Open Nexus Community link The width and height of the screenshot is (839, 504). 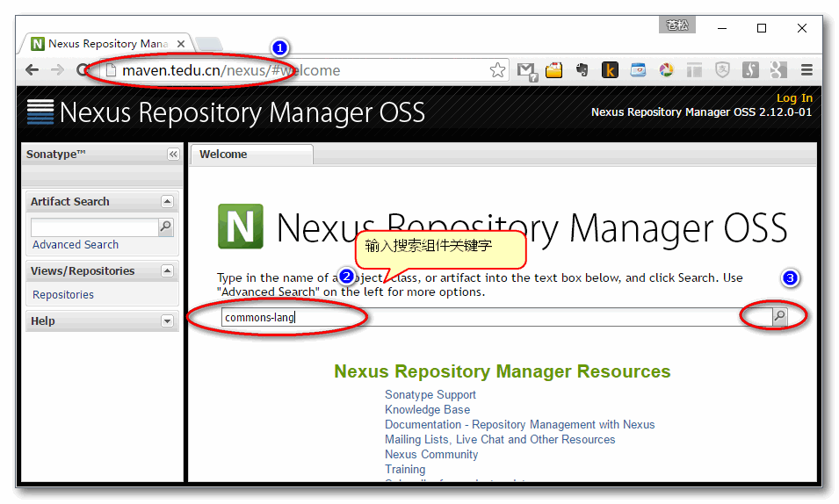[x=431, y=455]
